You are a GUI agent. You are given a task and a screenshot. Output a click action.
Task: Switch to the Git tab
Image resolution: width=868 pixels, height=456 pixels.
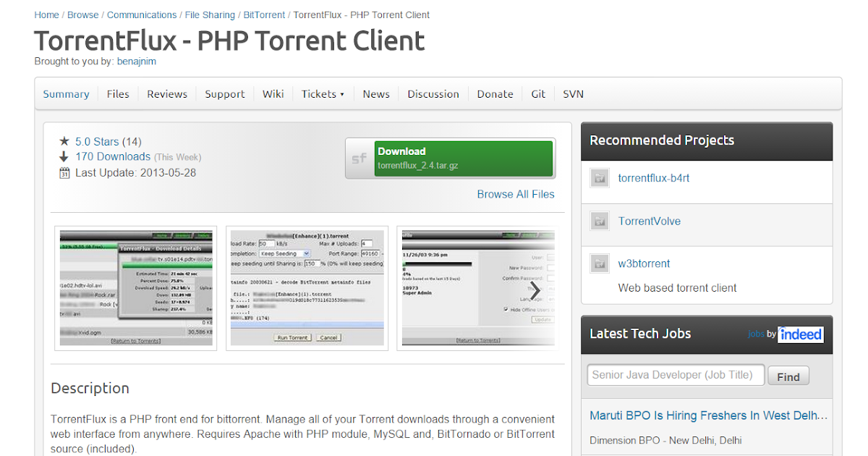point(538,94)
